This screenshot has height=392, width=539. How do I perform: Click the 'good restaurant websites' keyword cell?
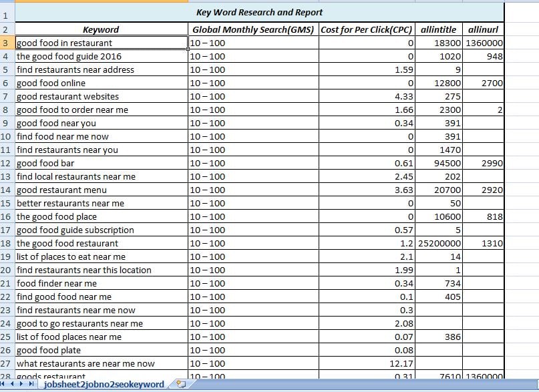pyautogui.click(x=100, y=96)
